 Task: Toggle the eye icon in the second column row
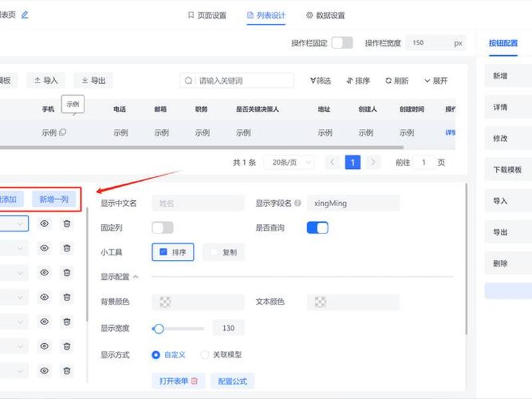(45, 248)
